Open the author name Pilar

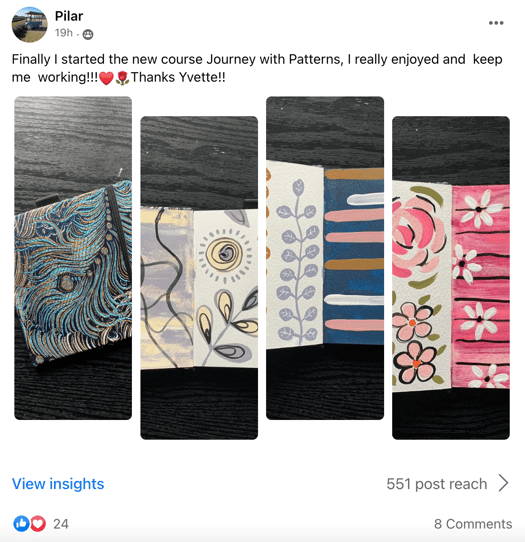point(69,16)
